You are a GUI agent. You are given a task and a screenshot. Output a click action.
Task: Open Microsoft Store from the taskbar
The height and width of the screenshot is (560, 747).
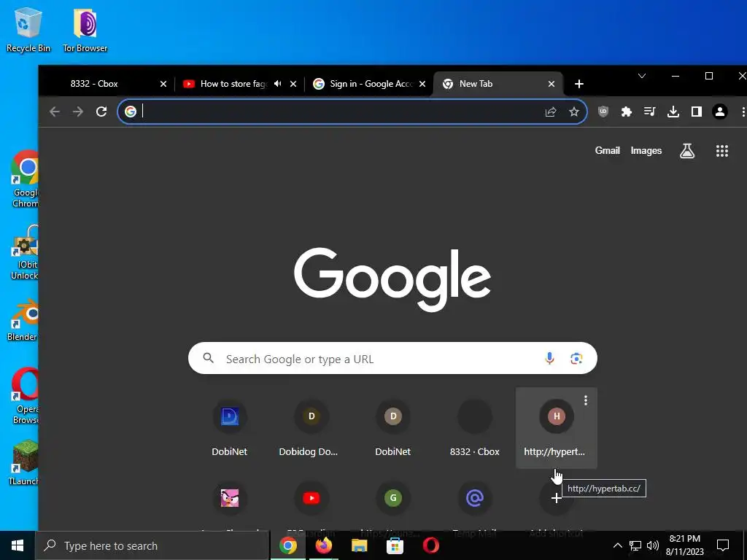click(395, 545)
